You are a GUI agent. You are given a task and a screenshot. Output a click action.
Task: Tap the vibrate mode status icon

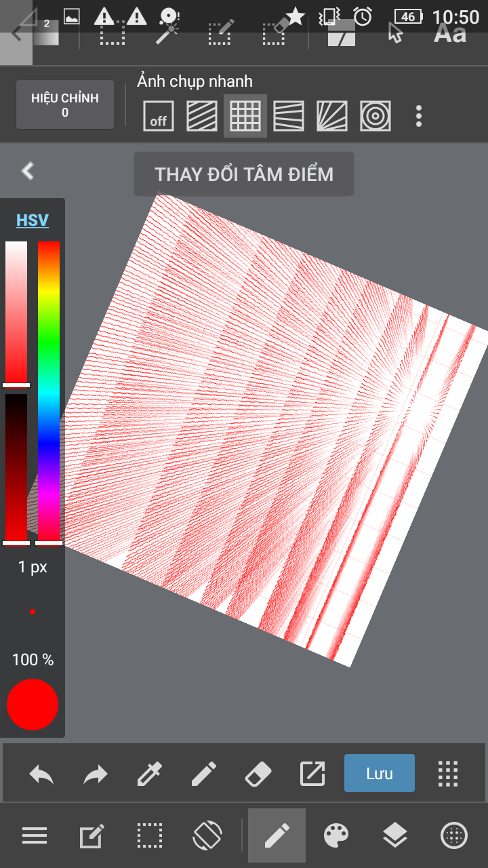(329, 16)
